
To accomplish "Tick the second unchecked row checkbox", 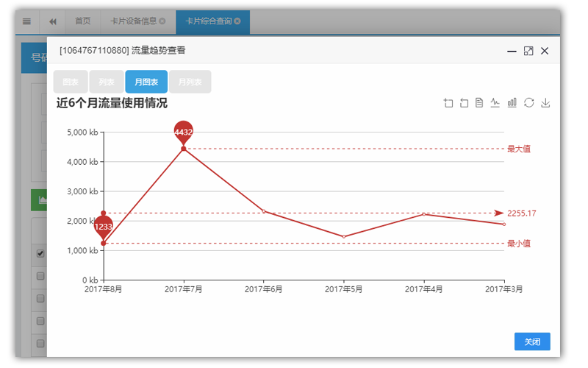I will tap(40, 299).
